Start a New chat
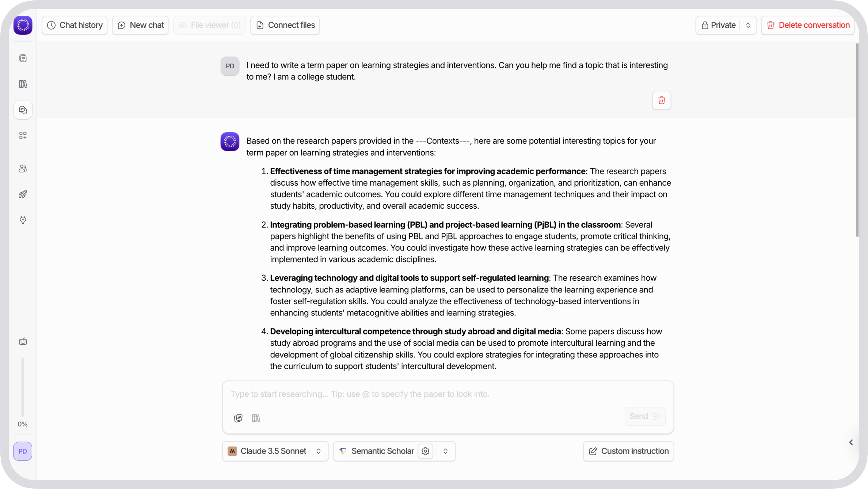Screen dimensions: 868x489 (x=140, y=25)
